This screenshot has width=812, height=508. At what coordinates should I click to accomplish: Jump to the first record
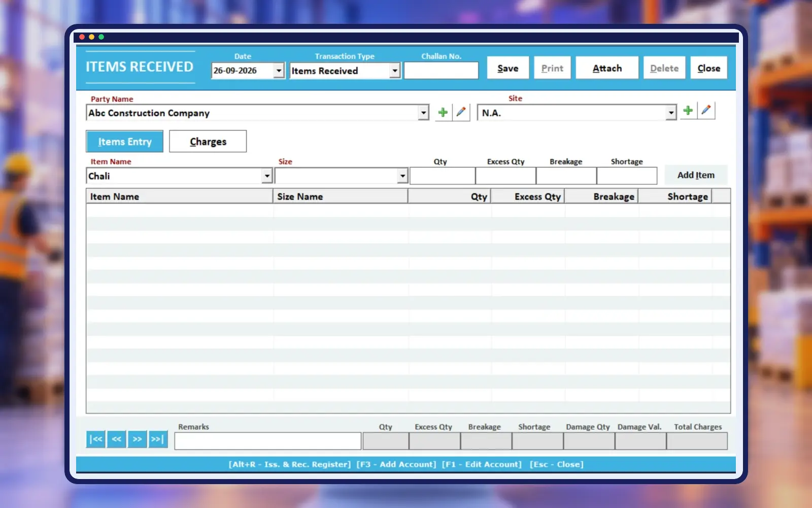96,439
